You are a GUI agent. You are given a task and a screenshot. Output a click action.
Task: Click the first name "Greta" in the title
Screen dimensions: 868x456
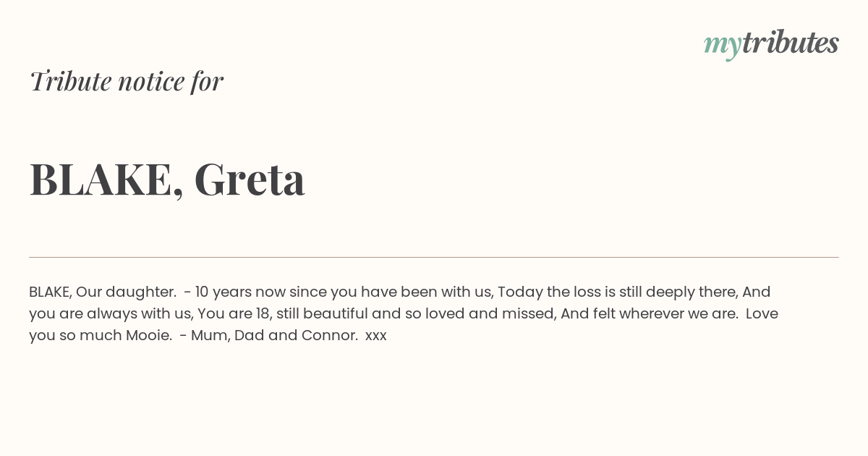(250, 179)
